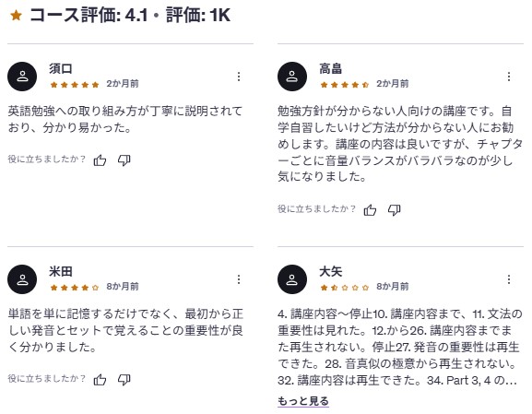The image size is (532, 414).
Task: Open the options menu for 大矢's review
Action: 509,279
